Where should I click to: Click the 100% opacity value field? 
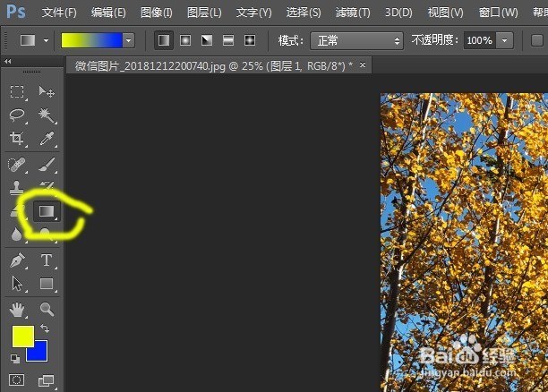tap(480, 40)
